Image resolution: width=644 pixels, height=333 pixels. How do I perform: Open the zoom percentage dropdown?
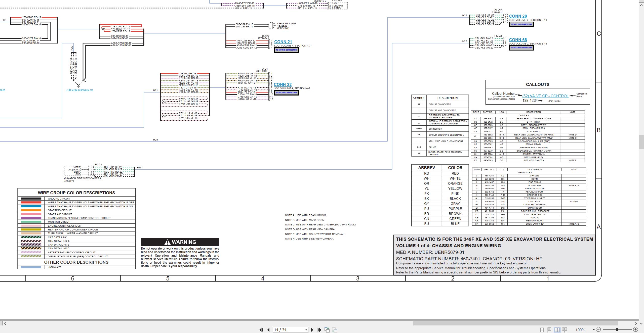pyautogui.click(x=594, y=330)
